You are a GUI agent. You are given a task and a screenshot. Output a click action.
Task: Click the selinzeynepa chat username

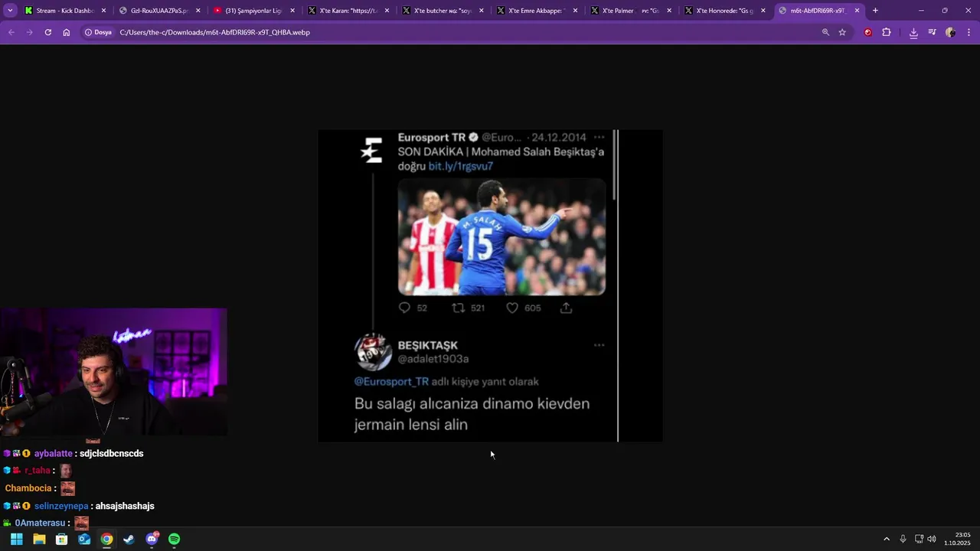click(x=61, y=506)
